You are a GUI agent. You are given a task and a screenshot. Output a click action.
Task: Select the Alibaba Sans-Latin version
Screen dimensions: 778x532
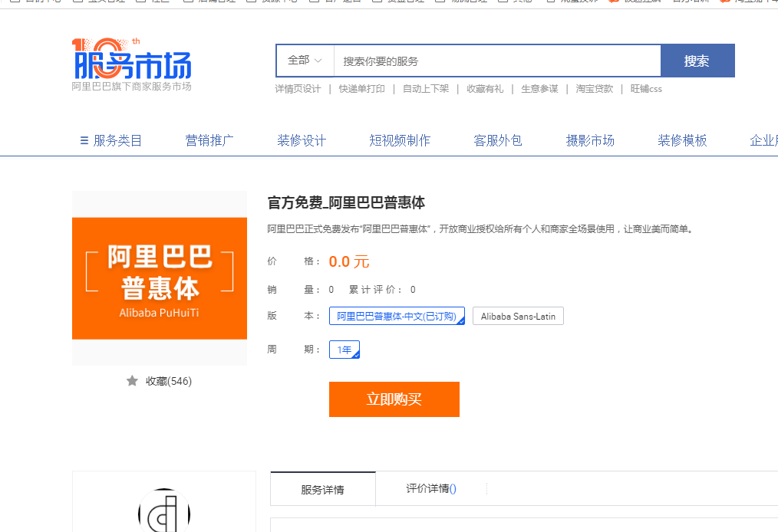(x=518, y=317)
